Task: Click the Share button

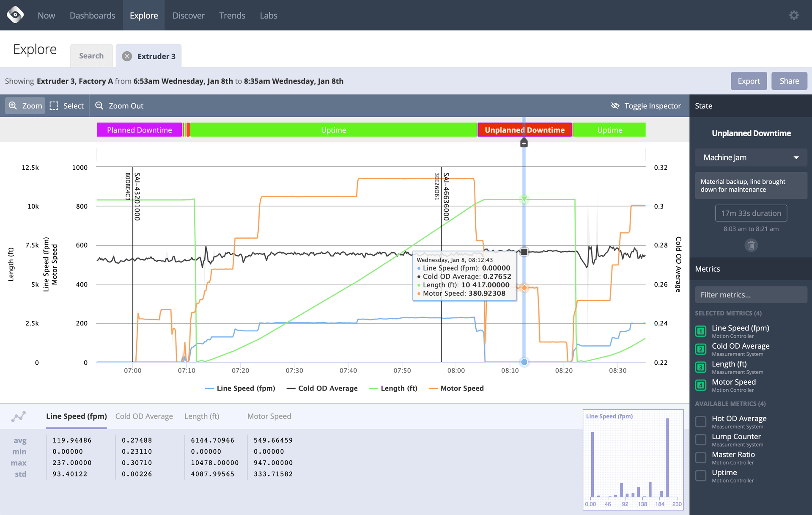Action: click(789, 81)
